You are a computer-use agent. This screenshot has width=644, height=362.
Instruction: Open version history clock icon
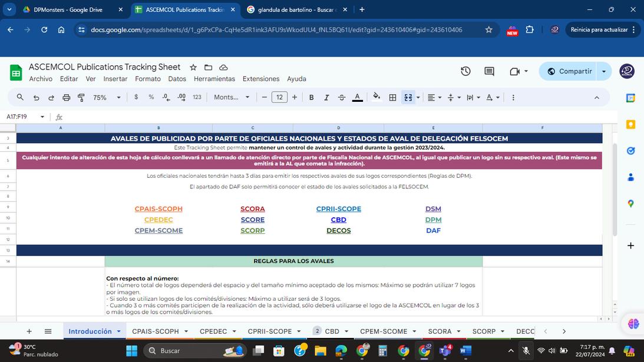pos(465,71)
